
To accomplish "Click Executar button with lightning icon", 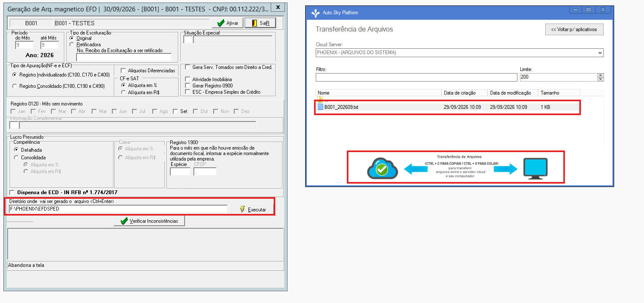I will pos(252,209).
